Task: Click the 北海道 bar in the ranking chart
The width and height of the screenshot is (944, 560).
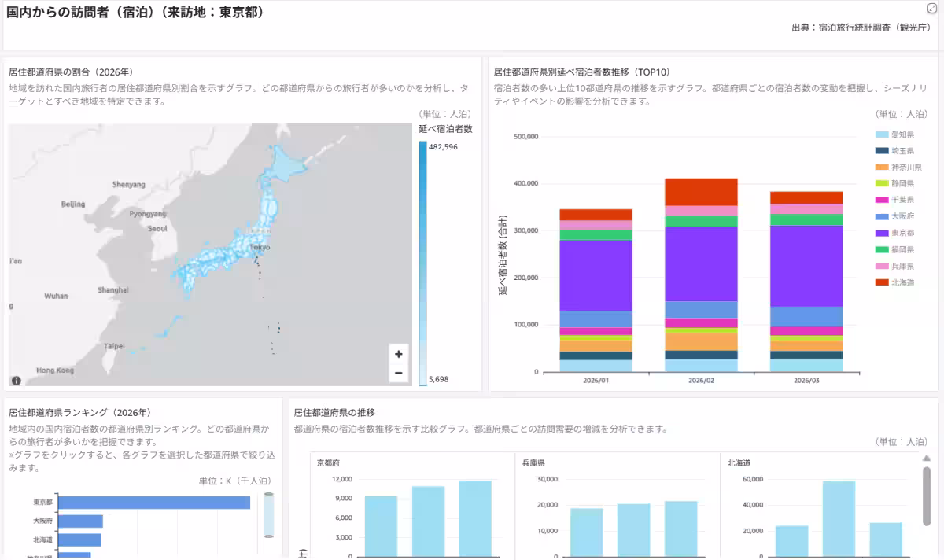Action: pos(79,540)
